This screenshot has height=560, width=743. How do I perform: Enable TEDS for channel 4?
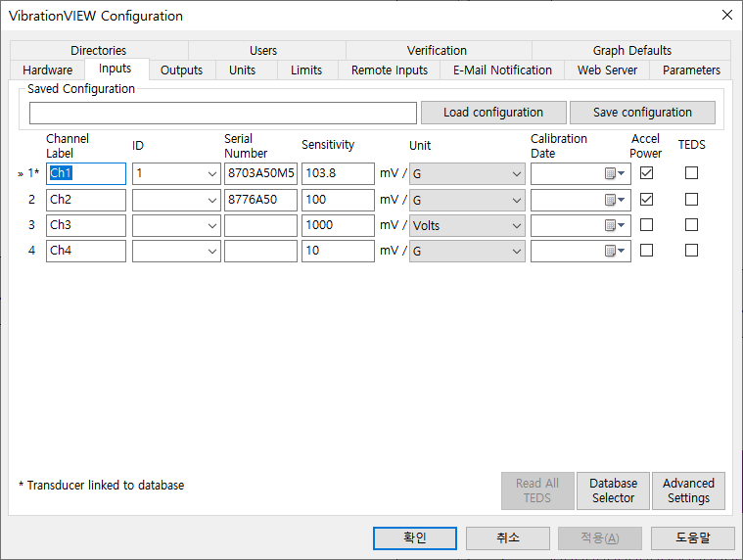click(691, 251)
